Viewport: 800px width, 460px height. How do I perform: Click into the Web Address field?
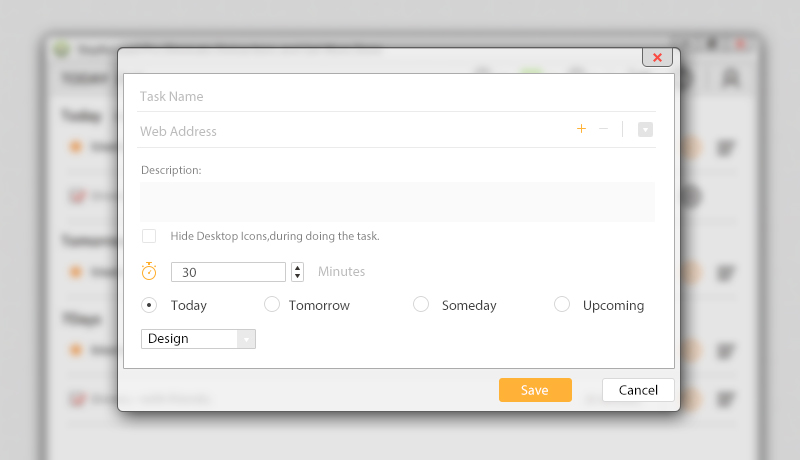(x=350, y=131)
